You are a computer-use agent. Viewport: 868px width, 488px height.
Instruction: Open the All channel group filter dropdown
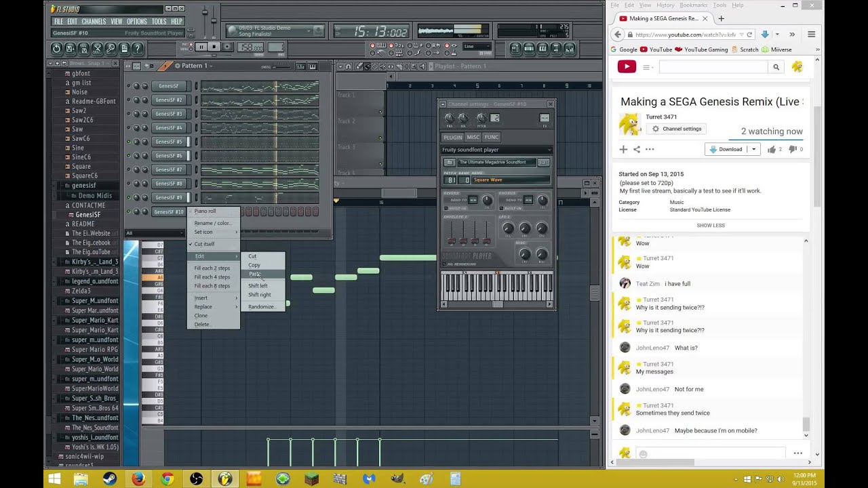click(155, 233)
